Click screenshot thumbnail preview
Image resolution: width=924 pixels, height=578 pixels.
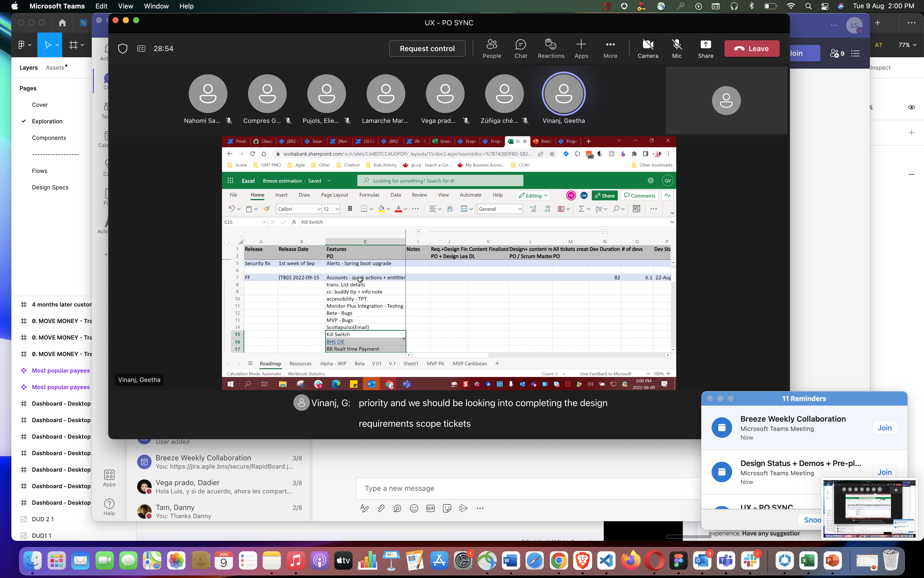click(x=869, y=508)
